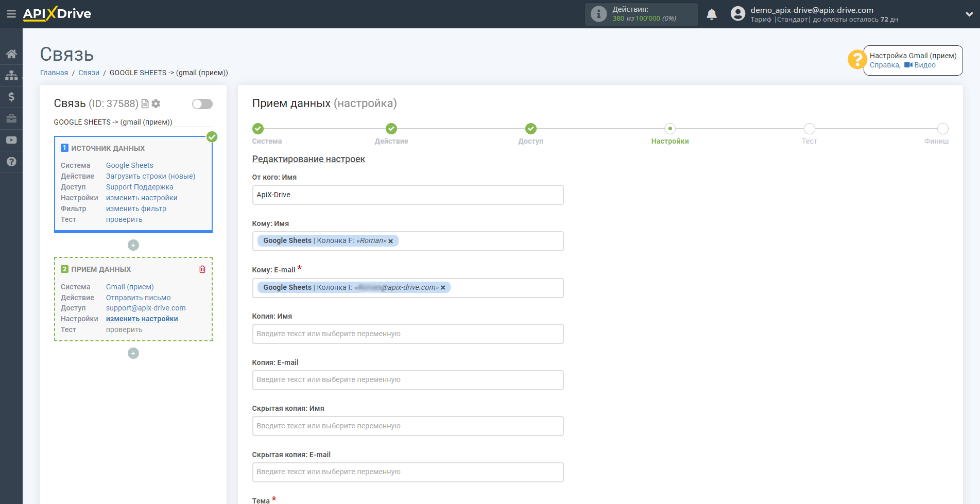Open billing dollar sidebar icon
The image size is (980, 504).
click(x=11, y=97)
